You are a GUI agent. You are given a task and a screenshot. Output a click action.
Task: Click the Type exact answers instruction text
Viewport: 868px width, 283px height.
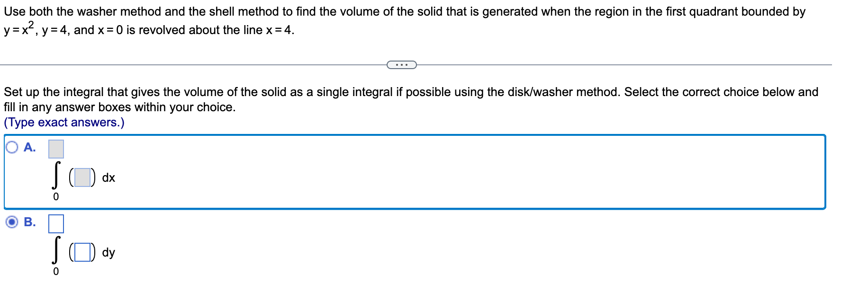[63, 122]
